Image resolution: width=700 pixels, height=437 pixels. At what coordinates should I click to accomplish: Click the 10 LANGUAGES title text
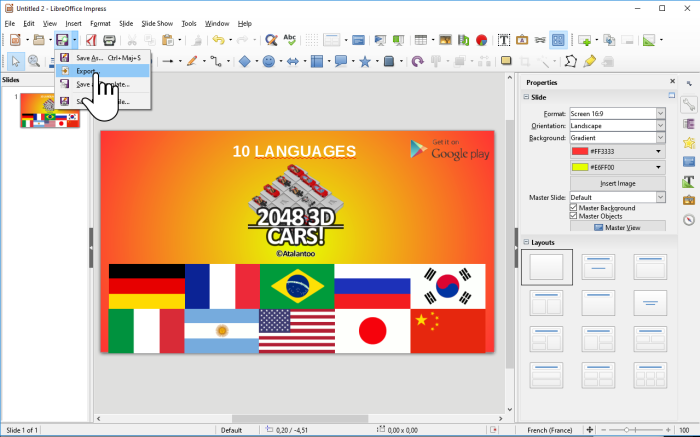(294, 151)
